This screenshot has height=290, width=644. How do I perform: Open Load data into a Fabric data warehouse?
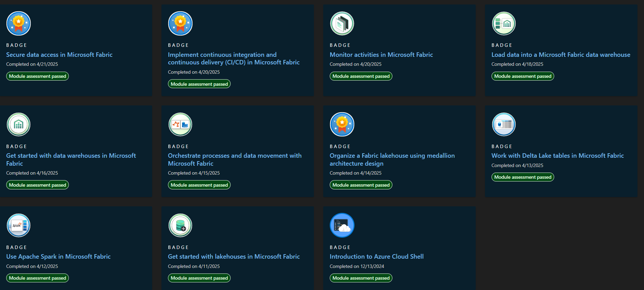pos(561,55)
